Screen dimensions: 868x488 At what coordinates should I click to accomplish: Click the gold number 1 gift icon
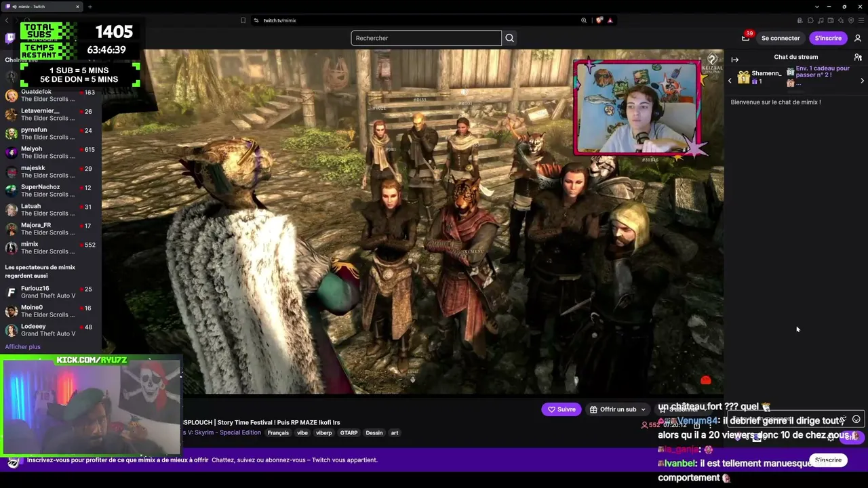coord(744,78)
